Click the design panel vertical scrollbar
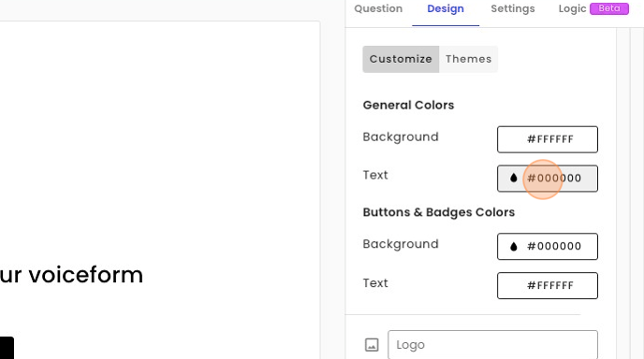Screen dimensions: 644x359 pos(623,193)
